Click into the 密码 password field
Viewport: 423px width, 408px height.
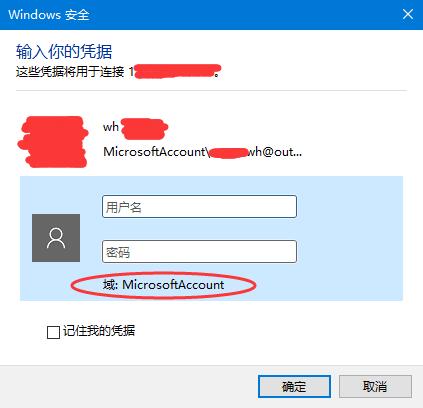coord(199,251)
